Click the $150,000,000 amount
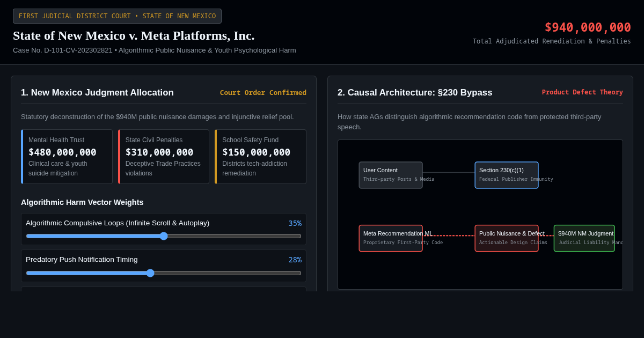 (x=256, y=152)
